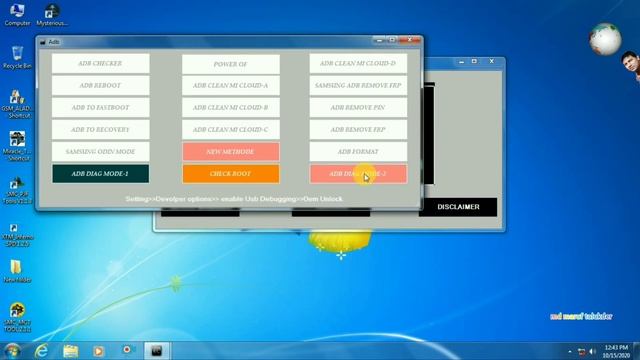Minimize the Adb window
This screenshot has width=640, height=360.
380,40
